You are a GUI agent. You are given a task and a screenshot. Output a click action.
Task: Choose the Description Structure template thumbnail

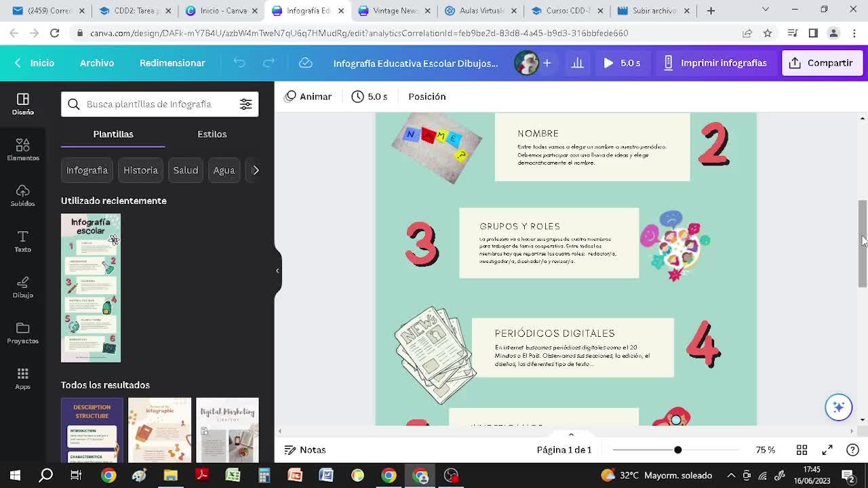click(x=92, y=430)
